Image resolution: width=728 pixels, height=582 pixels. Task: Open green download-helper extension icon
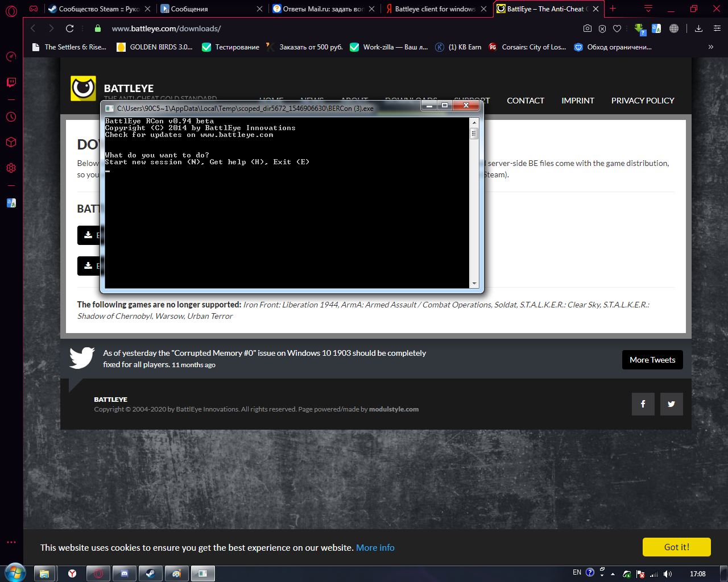(640, 29)
